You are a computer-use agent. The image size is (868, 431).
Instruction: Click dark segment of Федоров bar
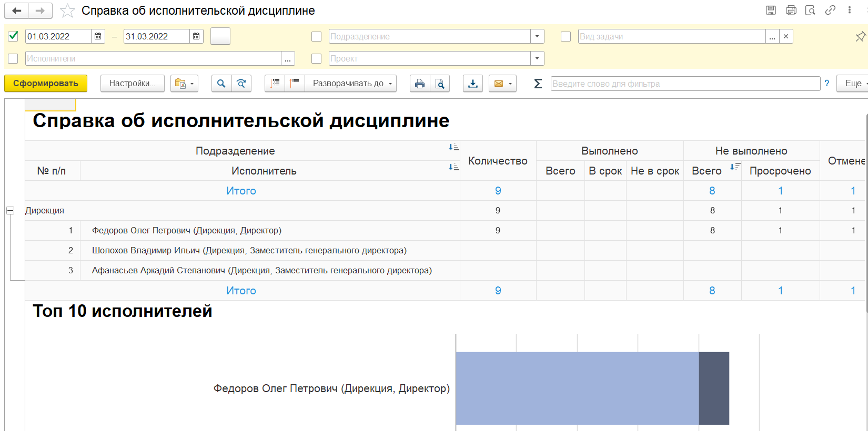[x=714, y=388]
